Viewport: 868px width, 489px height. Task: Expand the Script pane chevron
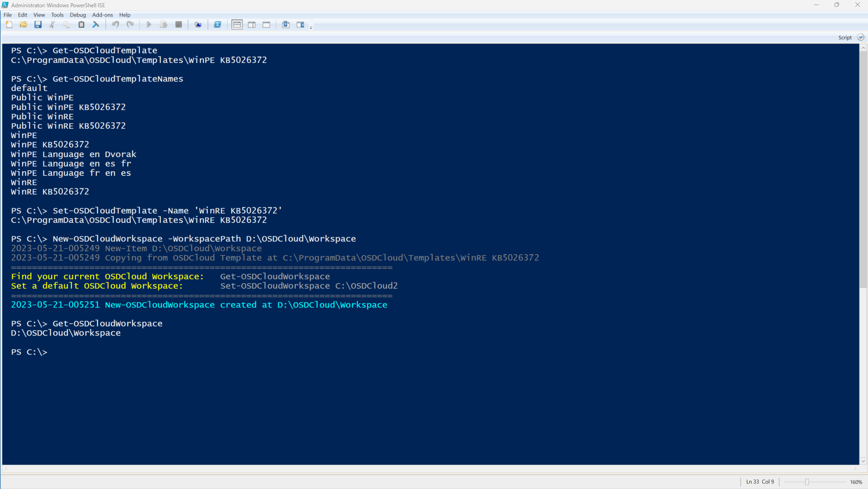click(860, 38)
